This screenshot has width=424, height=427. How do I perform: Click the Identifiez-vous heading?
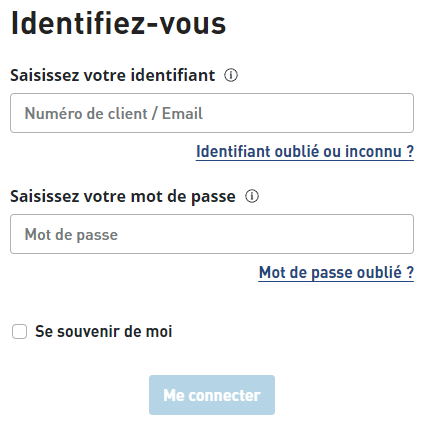(x=119, y=23)
